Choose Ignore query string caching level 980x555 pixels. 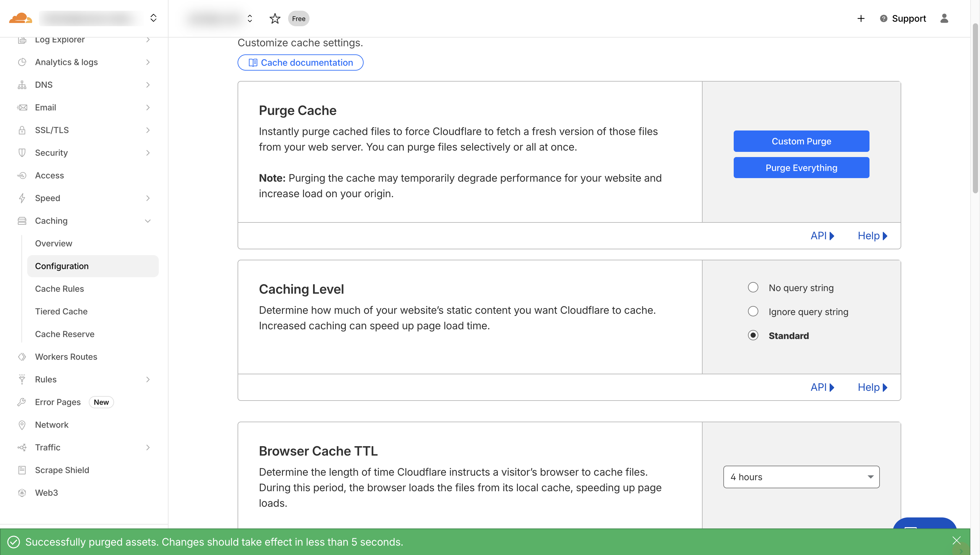click(753, 311)
